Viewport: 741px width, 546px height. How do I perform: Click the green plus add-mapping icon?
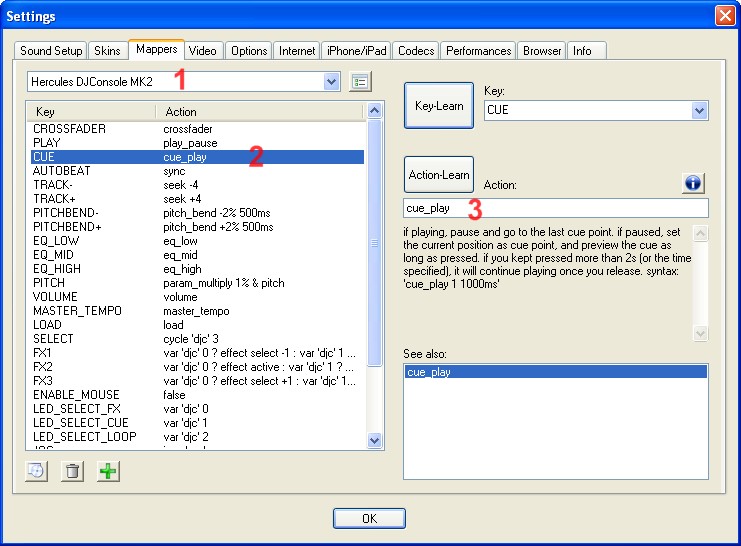107,471
